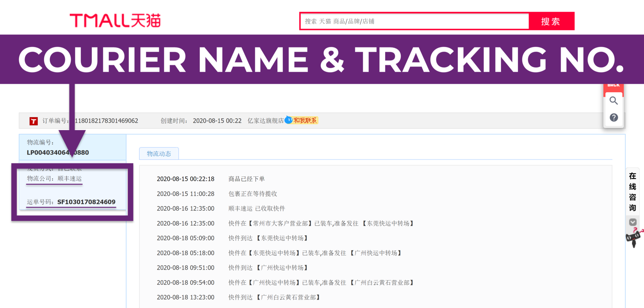Viewport: 644px width, 308px height.
Task: Click the 和我联系 contact link
Action: point(306,120)
